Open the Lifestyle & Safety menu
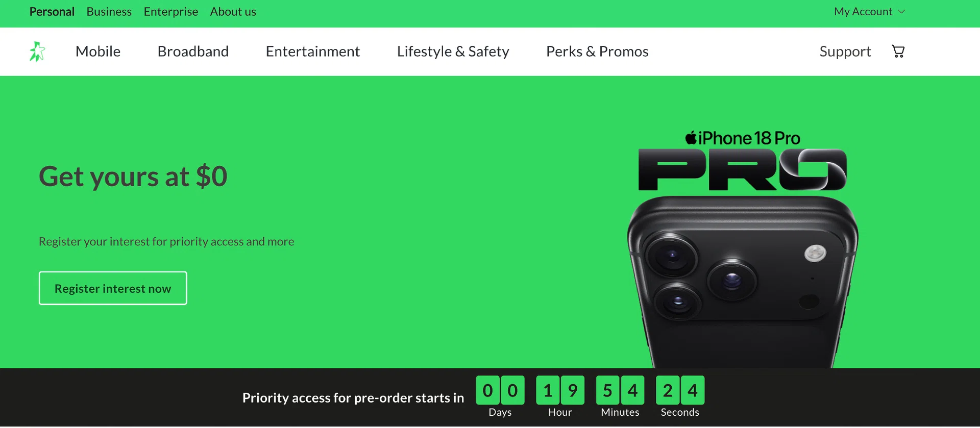 coord(453,52)
